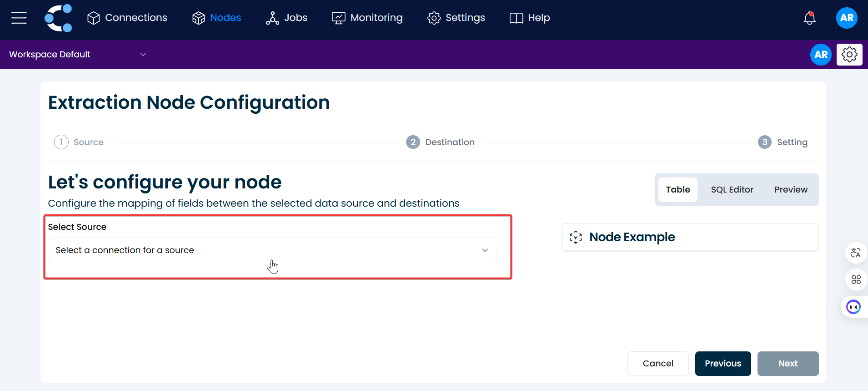The image size is (868, 391).
Task: Open the AR user avatar in top bar
Action: click(x=846, y=18)
